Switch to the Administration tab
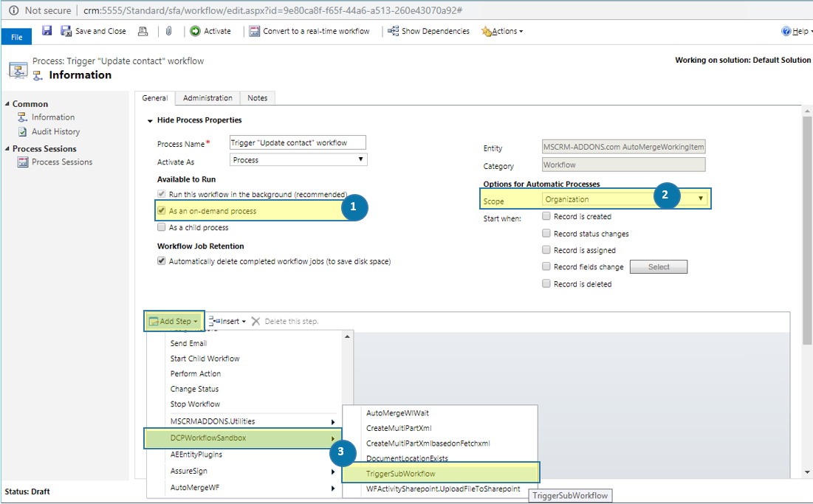Image resolution: width=813 pixels, height=504 pixels. point(207,98)
